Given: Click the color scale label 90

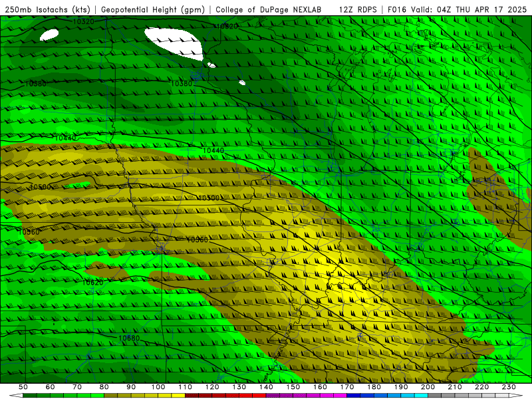Looking at the screenshot, I should point(131,387).
